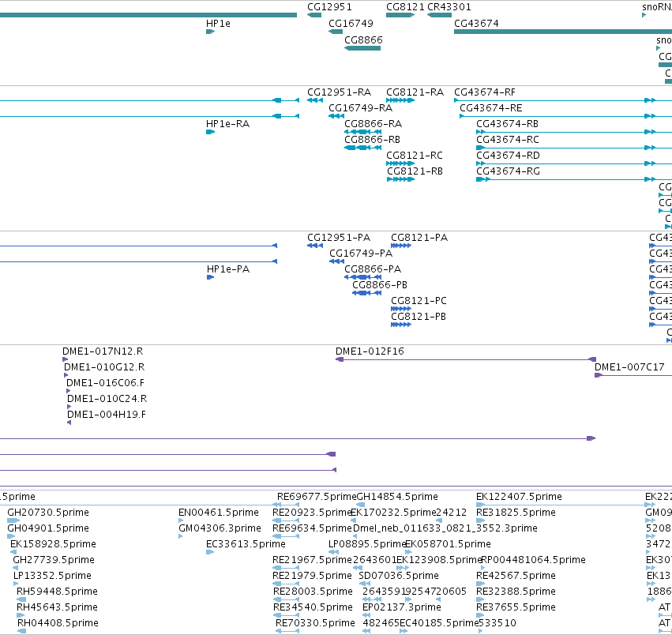Select transcript CG43674-RB

(x=507, y=124)
